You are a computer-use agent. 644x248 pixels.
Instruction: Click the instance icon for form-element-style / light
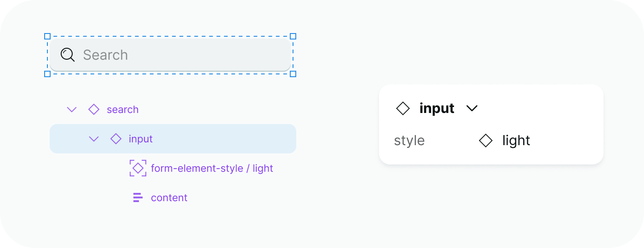tap(138, 168)
